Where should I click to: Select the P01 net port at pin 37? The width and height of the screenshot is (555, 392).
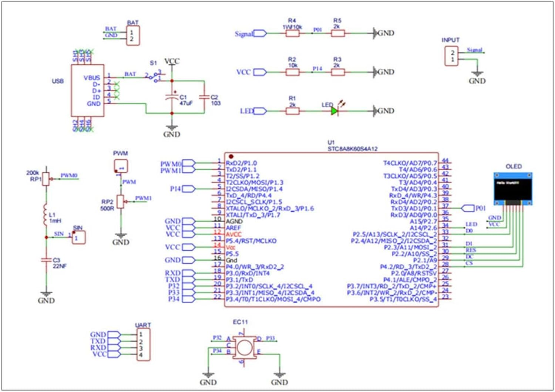point(468,208)
